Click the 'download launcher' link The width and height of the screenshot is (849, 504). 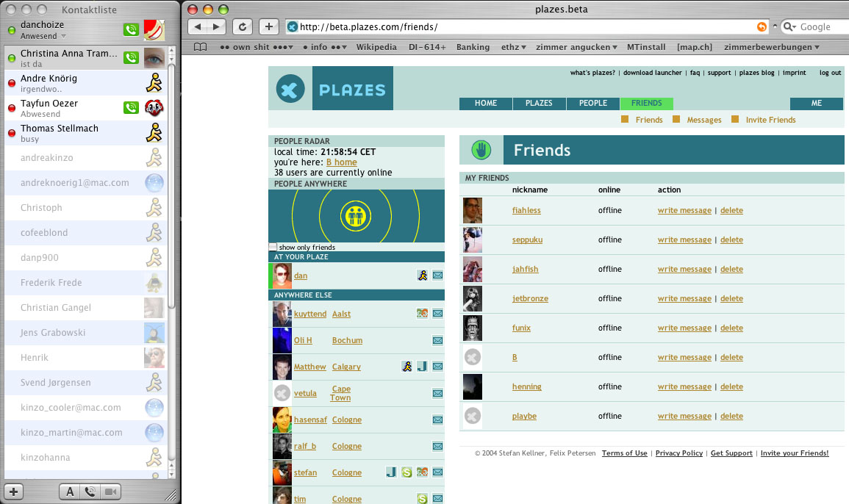653,73
